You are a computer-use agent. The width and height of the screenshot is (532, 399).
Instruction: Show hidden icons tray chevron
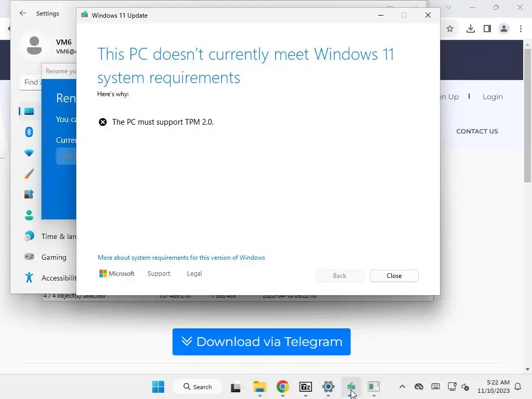click(402, 387)
